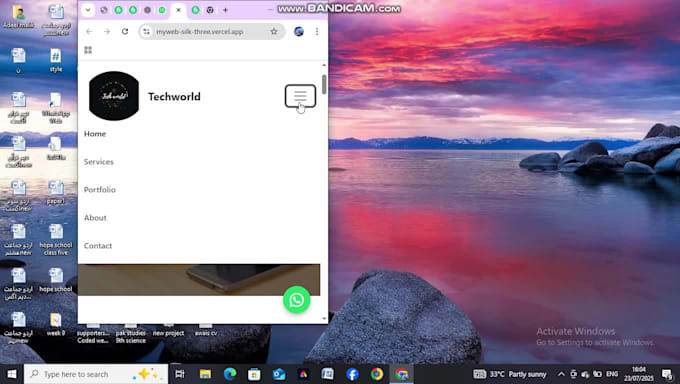This screenshot has height=384, width=680.
Task: Bookmark this page with the star icon
Action: pyautogui.click(x=274, y=31)
